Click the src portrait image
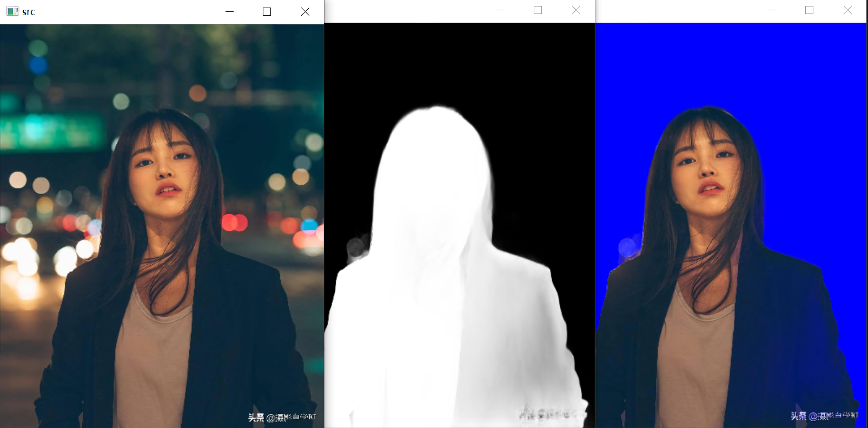 click(162, 226)
